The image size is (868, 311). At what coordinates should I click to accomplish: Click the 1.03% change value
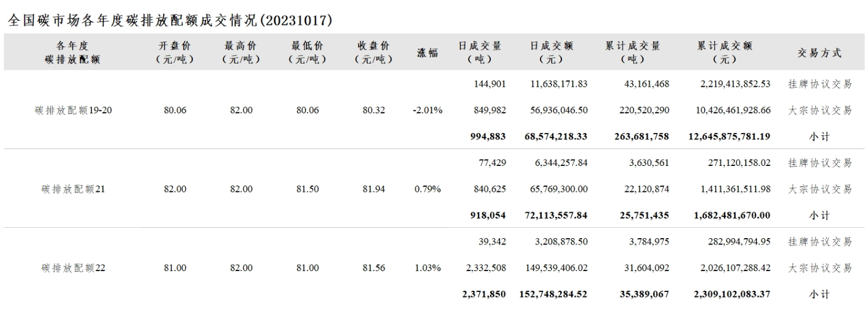coord(428,268)
